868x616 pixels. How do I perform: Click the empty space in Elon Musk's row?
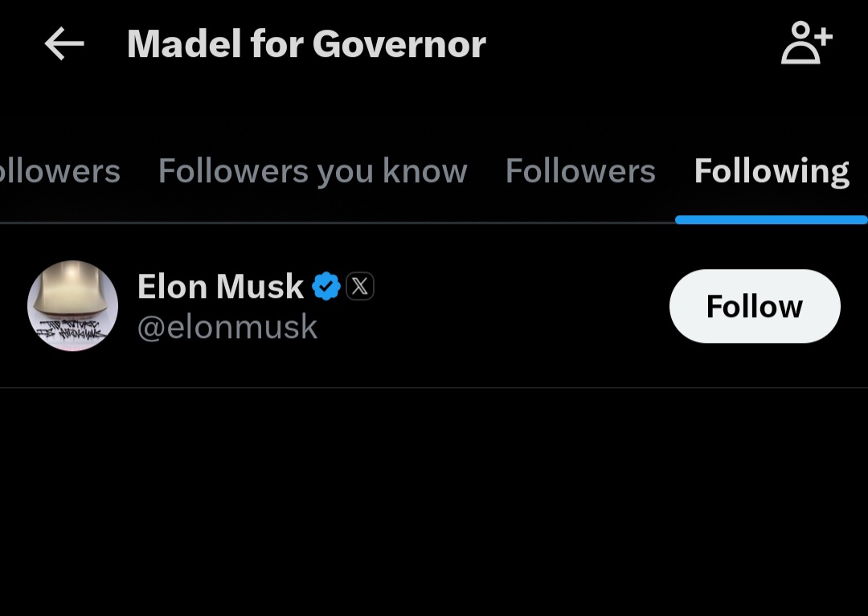tap(514, 307)
